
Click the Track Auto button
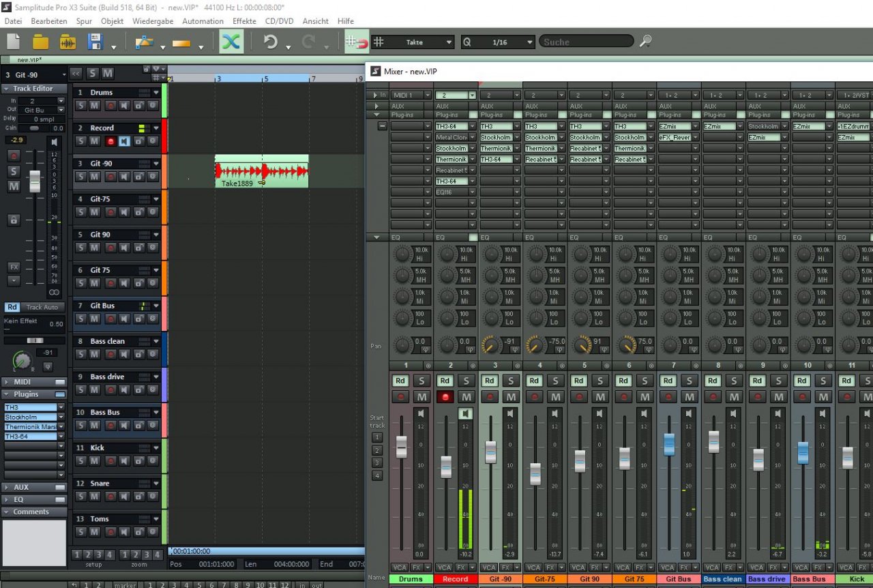42,307
